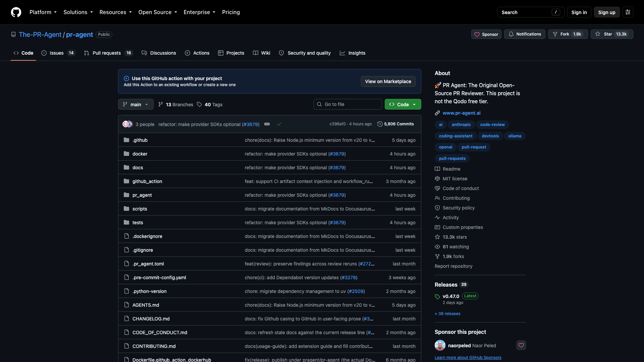
Task: Expand the Resources menu
Action: [x=116, y=12]
